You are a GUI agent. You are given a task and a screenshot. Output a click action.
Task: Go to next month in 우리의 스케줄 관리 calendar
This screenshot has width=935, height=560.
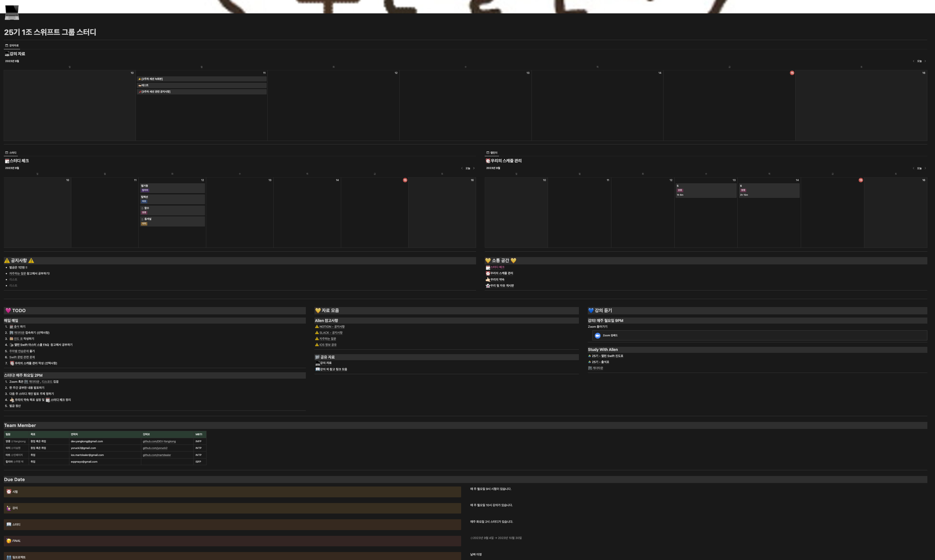925,168
